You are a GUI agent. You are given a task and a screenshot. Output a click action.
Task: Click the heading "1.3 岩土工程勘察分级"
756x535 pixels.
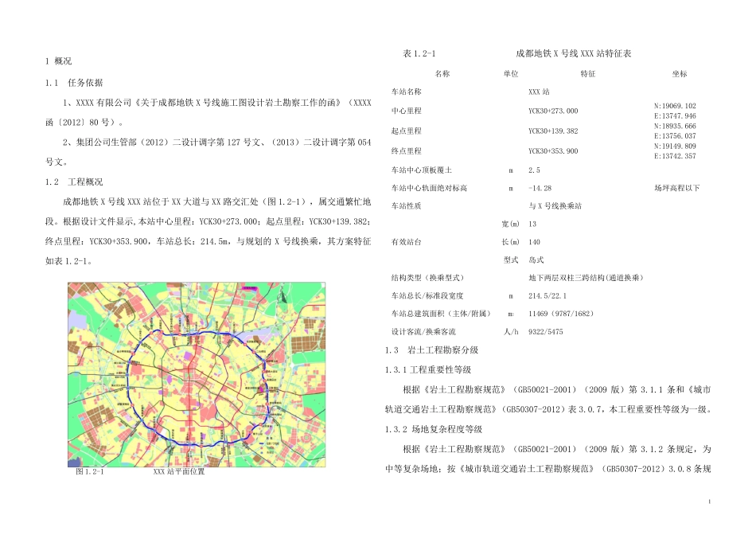(x=431, y=350)
